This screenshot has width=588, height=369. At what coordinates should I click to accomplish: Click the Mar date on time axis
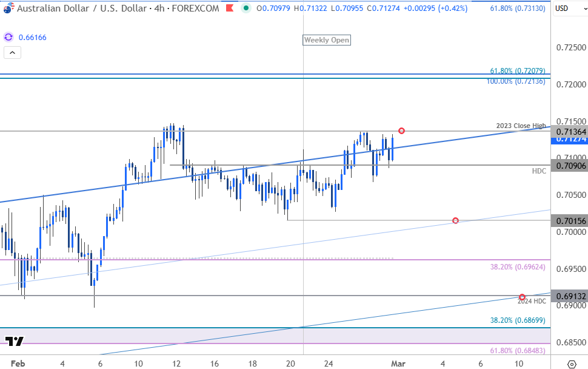pyautogui.click(x=398, y=364)
